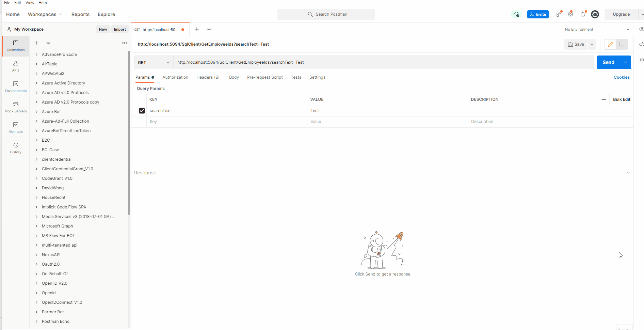Expand the Microsoft Graph collection

[x=36, y=226]
